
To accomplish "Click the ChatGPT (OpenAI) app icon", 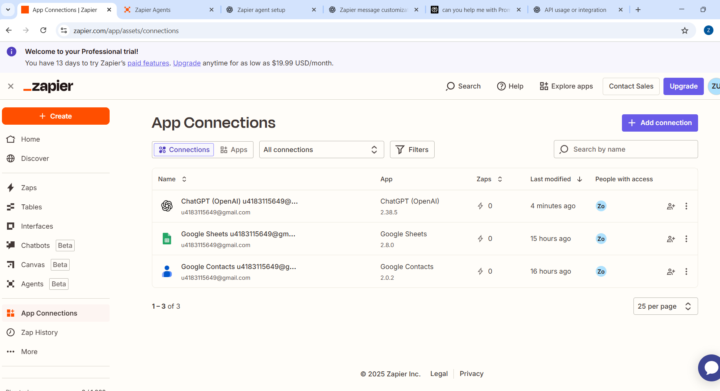I will point(167,206).
